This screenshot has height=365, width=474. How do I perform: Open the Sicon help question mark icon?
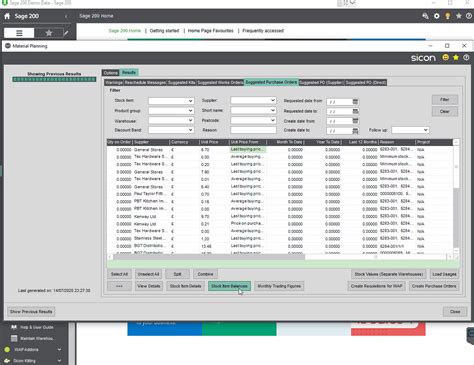click(x=466, y=58)
